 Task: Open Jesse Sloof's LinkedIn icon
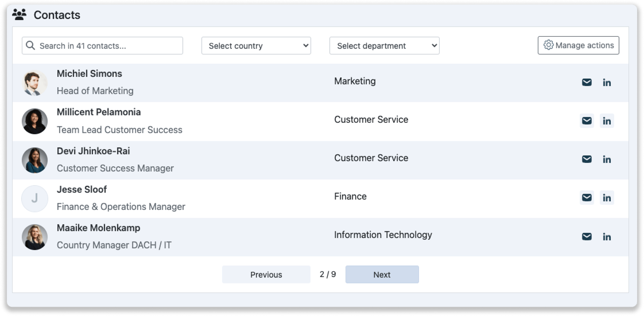click(607, 197)
